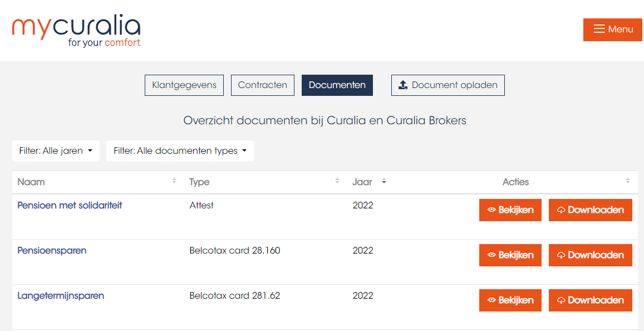Switch to the Klantgegevens tab
Screen dimensions: 644x331
point(184,85)
